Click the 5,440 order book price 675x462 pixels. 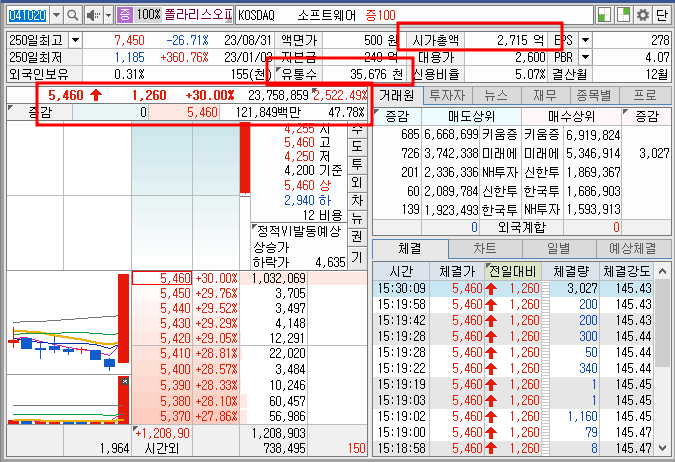point(175,308)
